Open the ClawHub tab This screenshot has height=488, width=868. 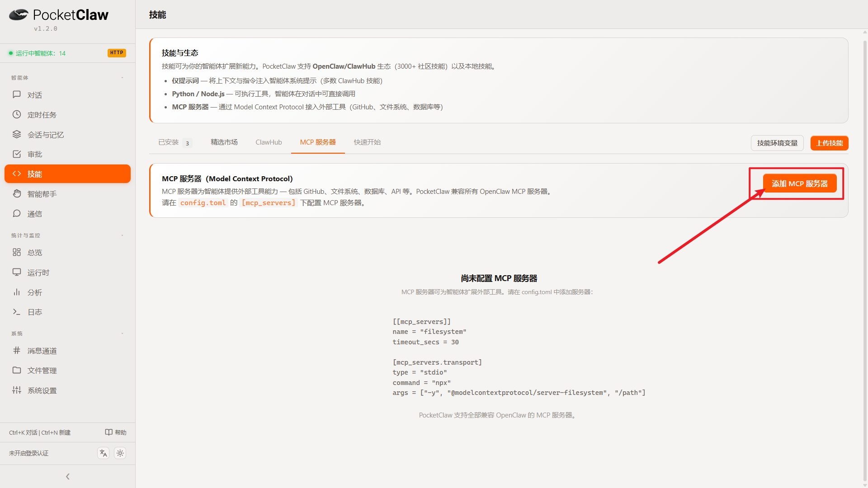pyautogui.click(x=269, y=142)
